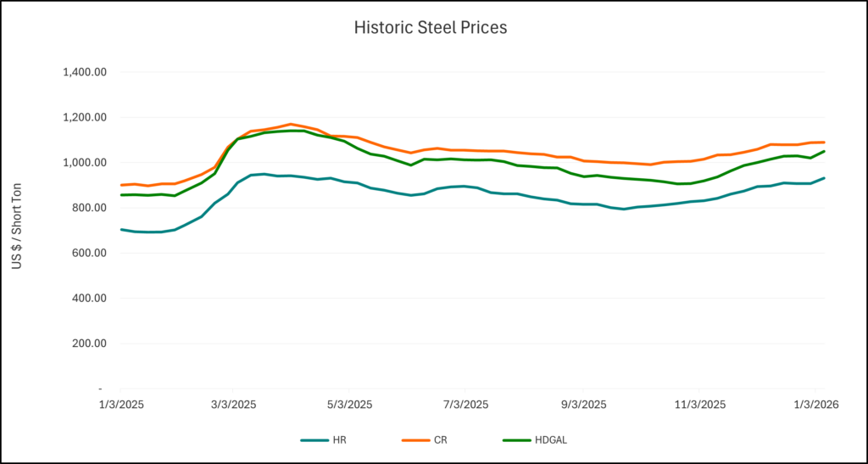Click the 11/3/2025 x-axis date label
This screenshot has width=868, height=464.
coord(698,405)
